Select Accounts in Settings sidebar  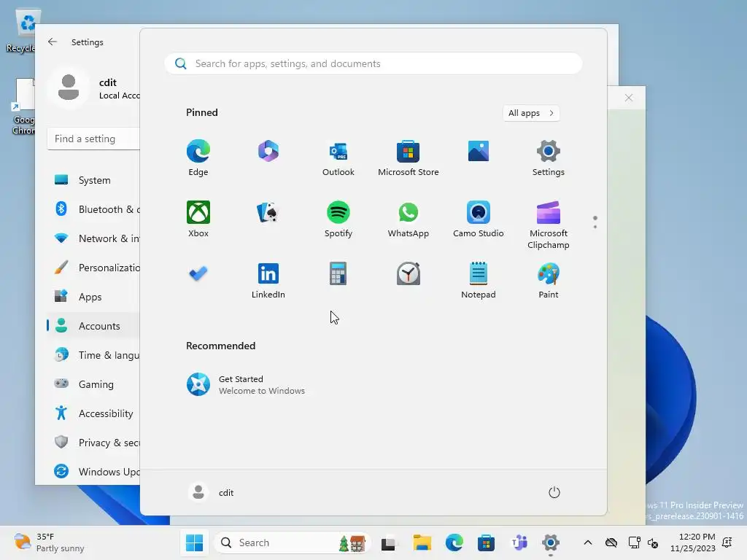coord(93,326)
